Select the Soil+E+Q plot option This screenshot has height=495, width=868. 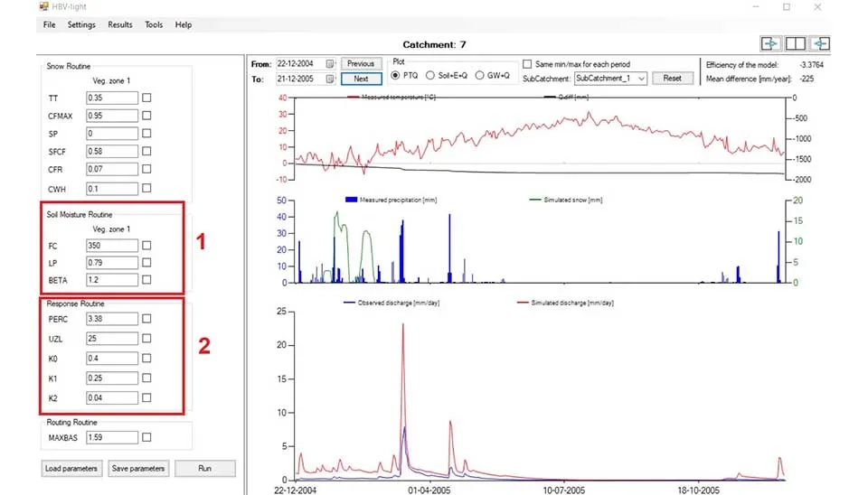pos(430,75)
